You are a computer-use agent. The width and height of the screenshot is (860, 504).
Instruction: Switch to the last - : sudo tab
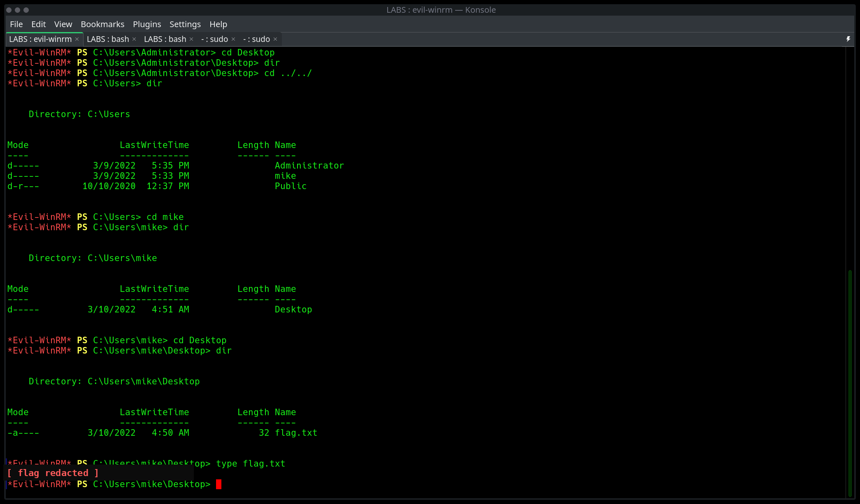pyautogui.click(x=256, y=39)
